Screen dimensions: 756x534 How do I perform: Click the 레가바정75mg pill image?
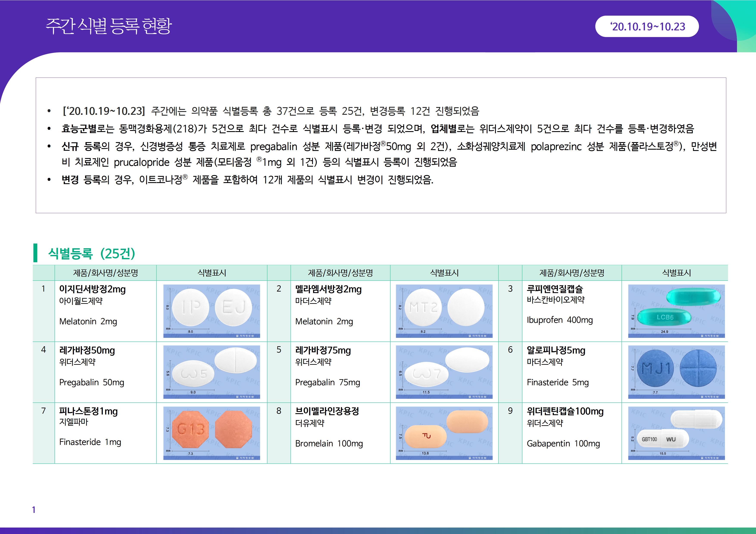click(x=444, y=372)
